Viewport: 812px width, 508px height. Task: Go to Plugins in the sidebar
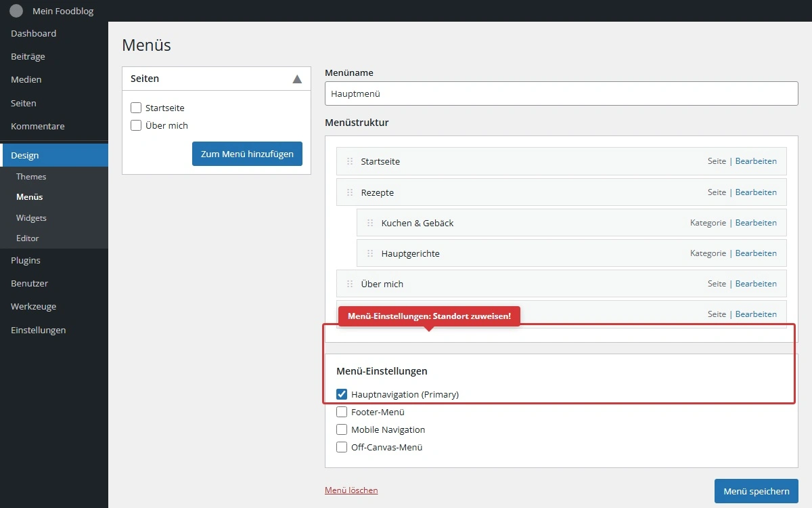(26, 260)
